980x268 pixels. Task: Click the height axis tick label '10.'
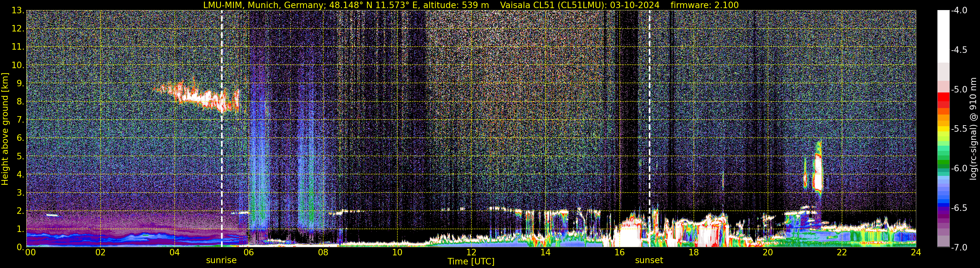point(18,65)
